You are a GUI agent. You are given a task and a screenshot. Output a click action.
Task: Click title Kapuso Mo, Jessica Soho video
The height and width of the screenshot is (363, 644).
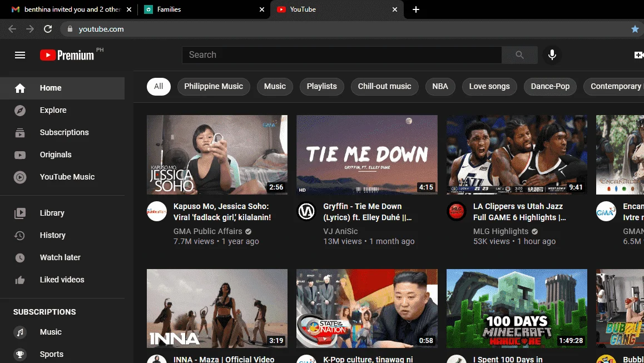pyautogui.click(x=222, y=212)
